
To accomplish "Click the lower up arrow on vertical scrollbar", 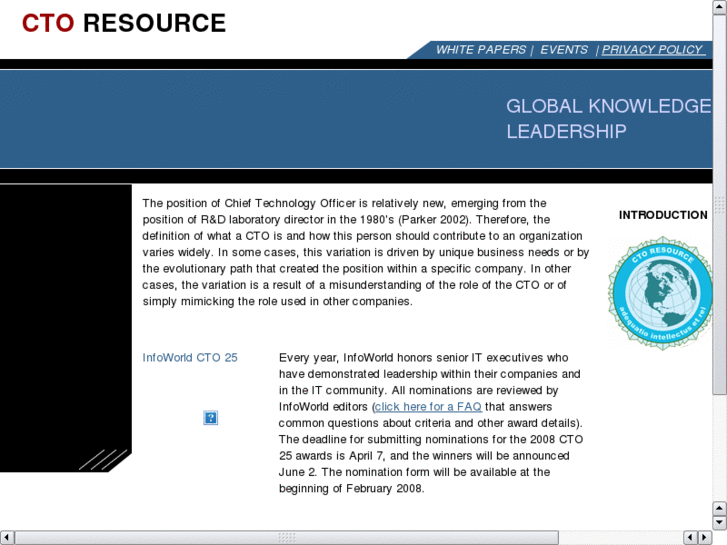I will pyautogui.click(x=720, y=509).
